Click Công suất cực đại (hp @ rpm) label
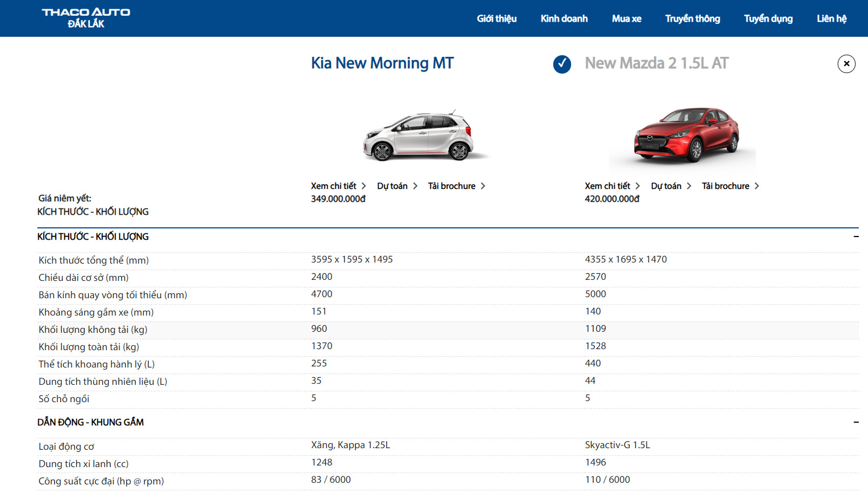868x492 pixels. point(101,481)
